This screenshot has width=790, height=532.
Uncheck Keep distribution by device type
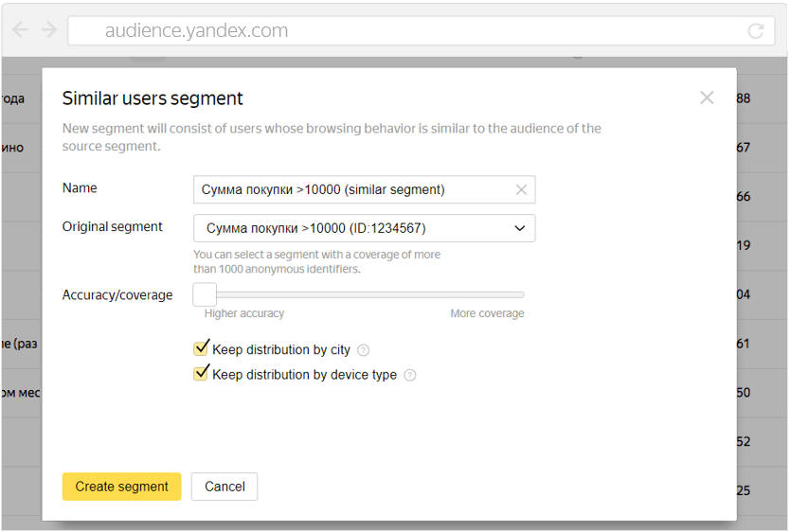tap(201, 374)
